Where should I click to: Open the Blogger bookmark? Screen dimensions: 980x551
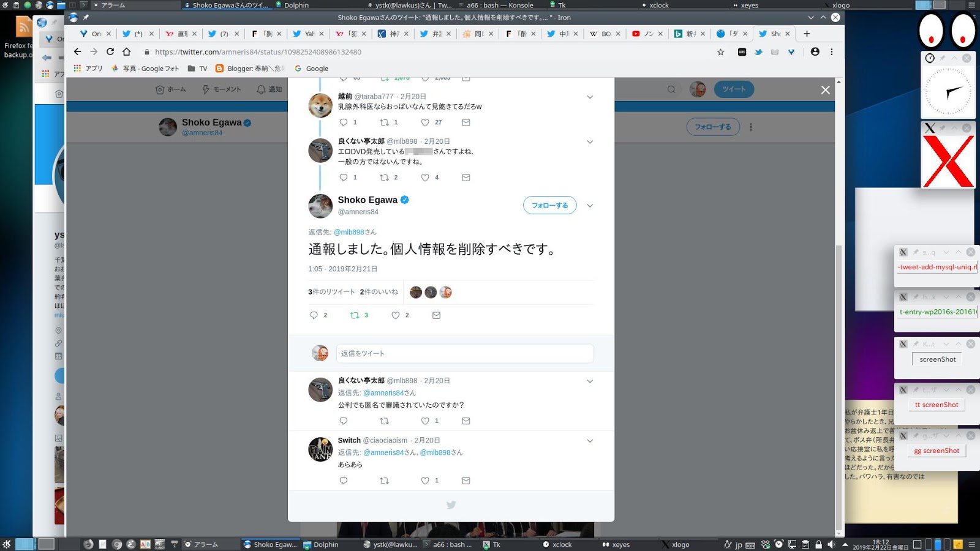[250, 69]
